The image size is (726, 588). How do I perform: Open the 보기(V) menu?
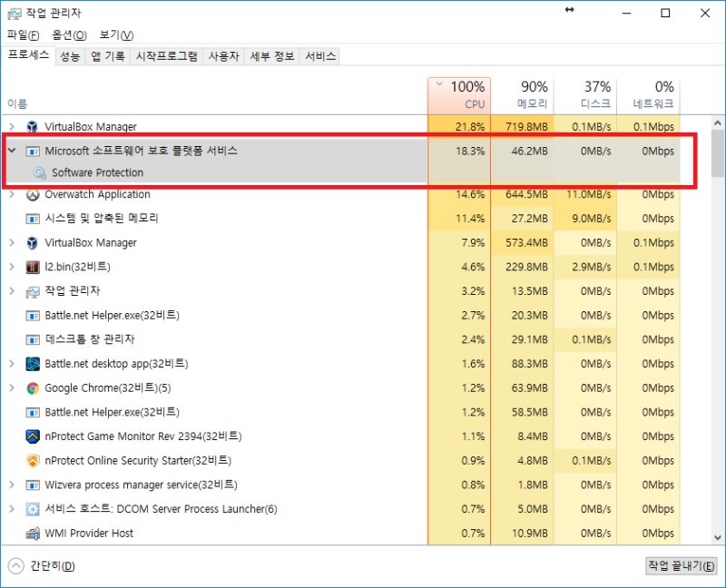tap(117, 35)
